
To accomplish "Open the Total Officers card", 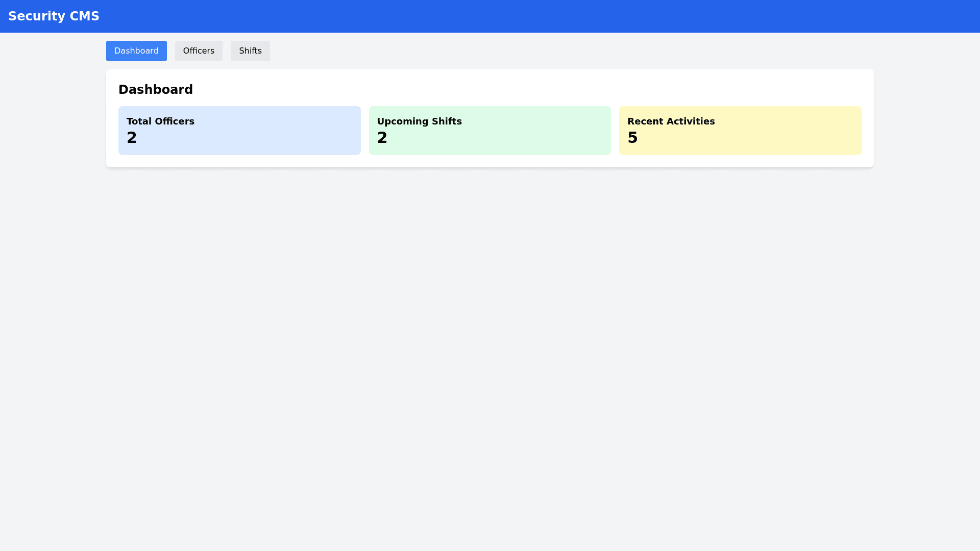I will (x=239, y=131).
